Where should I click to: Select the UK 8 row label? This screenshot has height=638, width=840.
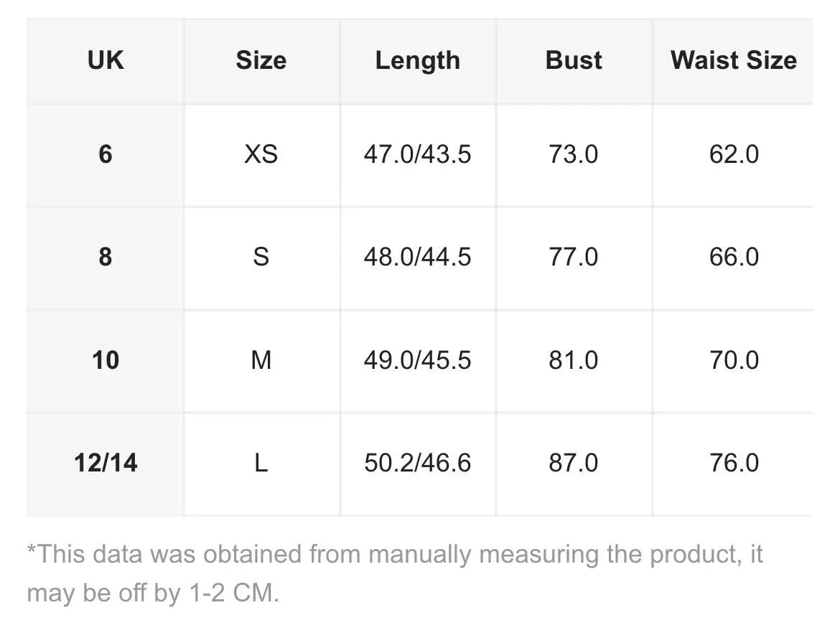click(x=106, y=257)
